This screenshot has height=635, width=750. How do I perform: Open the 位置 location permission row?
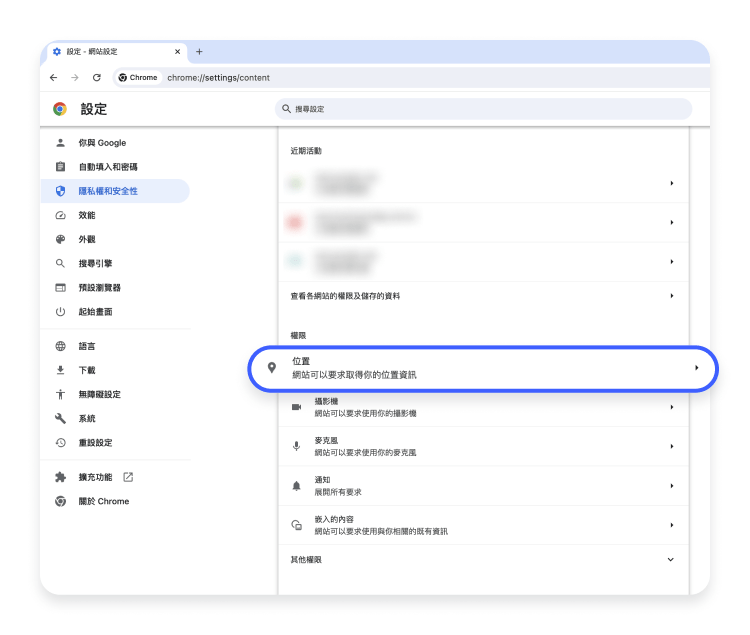[x=483, y=368]
